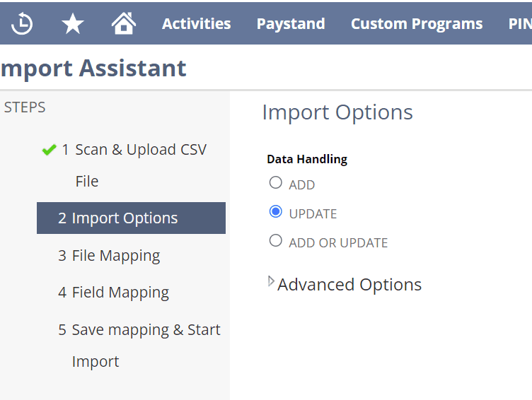Click the Advanced Options heading text
The image size is (532, 400).
349,284
